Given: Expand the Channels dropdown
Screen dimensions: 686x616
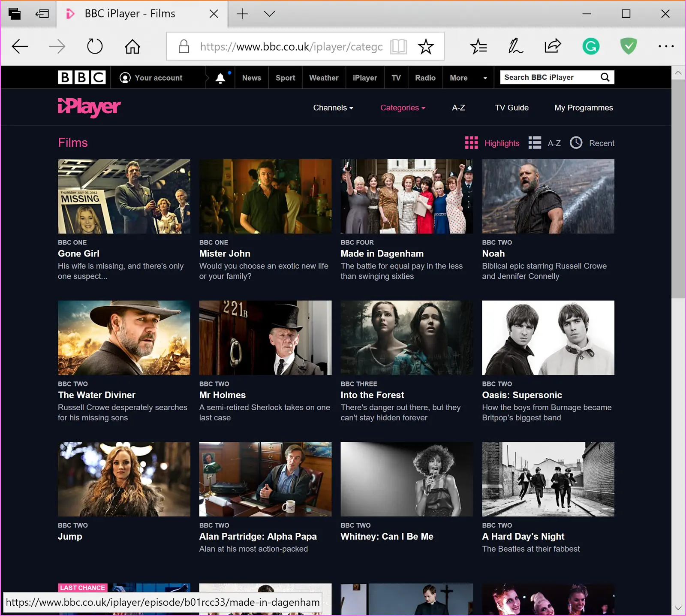Looking at the screenshot, I should (333, 108).
